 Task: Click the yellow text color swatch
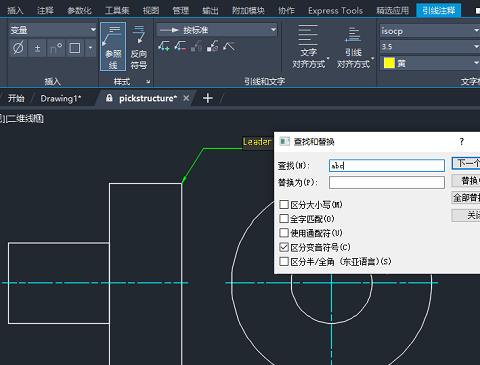[x=389, y=63]
